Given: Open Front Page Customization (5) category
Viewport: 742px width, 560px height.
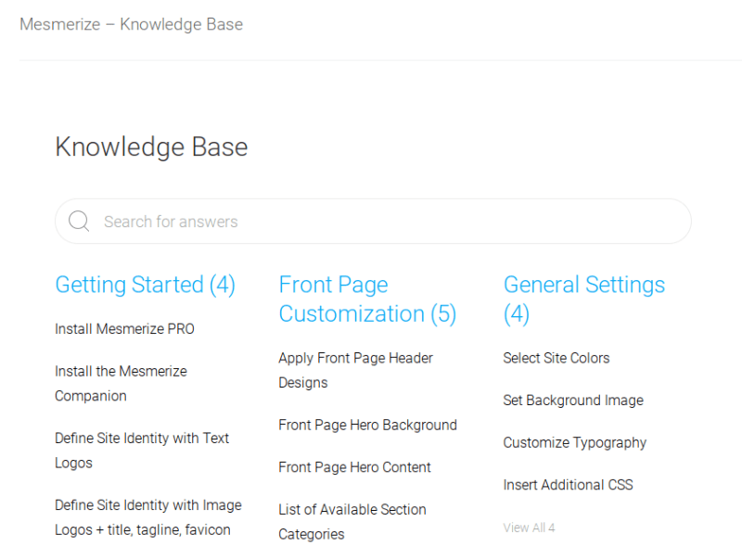Looking at the screenshot, I should point(367,299).
